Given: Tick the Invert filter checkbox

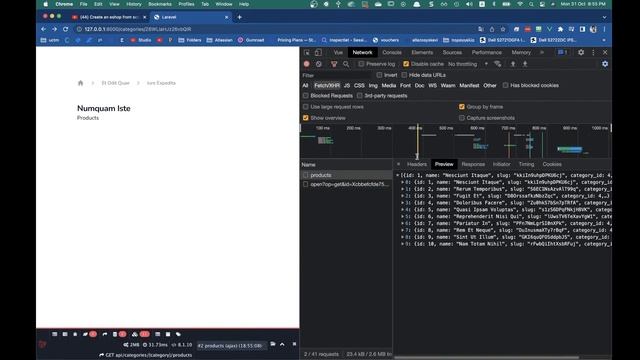Looking at the screenshot, I should click(379, 75).
